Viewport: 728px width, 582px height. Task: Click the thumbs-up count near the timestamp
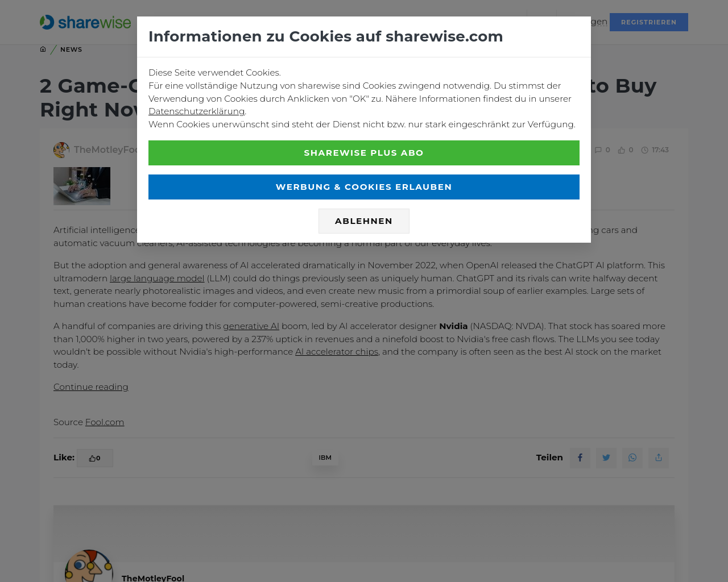626,150
